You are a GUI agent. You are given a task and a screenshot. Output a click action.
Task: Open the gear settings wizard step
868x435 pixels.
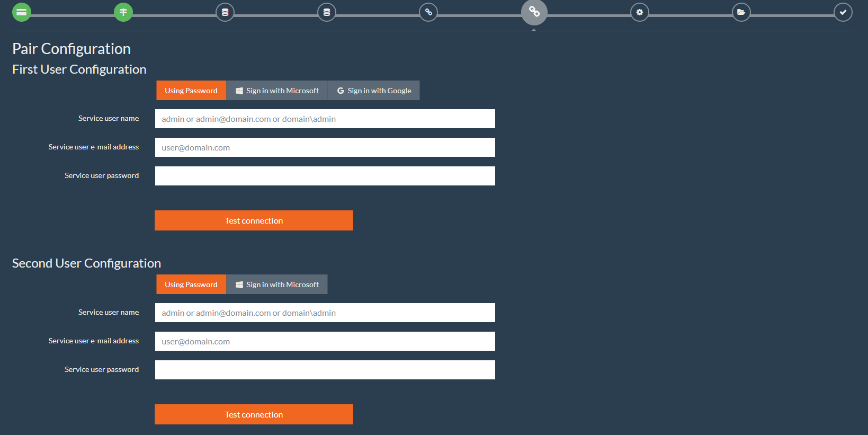point(640,12)
